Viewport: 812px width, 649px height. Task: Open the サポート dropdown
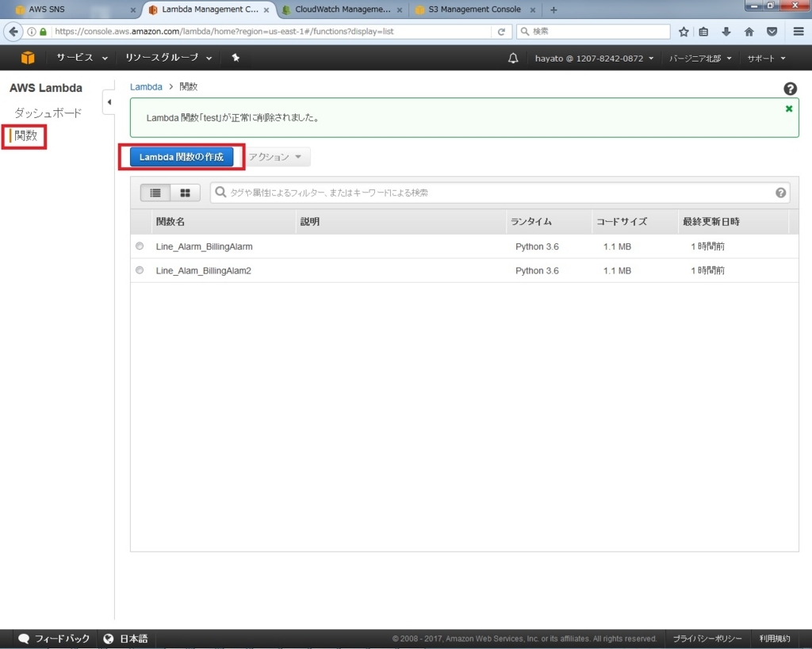coord(767,59)
